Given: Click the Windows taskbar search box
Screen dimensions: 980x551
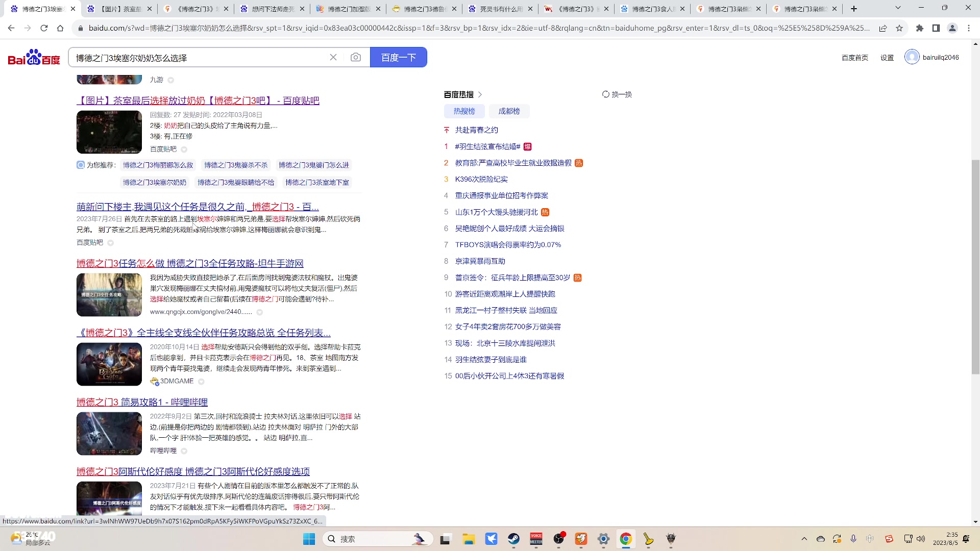Looking at the screenshot, I should pyautogui.click(x=378, y=539).
